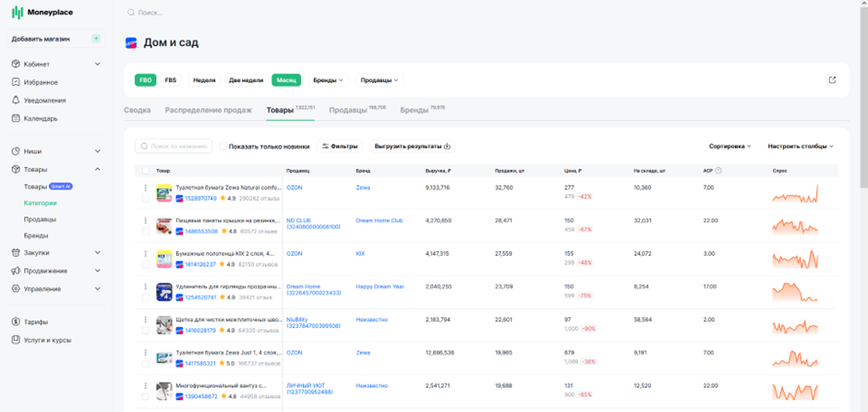The height and width of the screenshot is (412, 868).
Task: Open the Продавцы filter dropdown
Action: 380,79
